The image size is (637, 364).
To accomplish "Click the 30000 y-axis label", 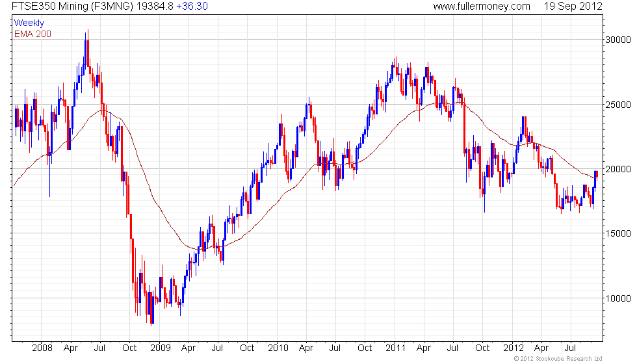I will tap(618, 40).
